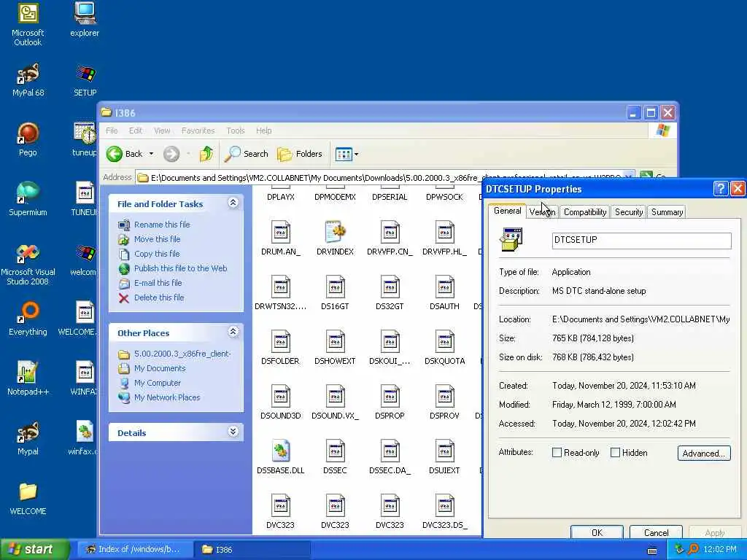Click the Up folder toolbar icon
747x560 pixels.
[206, 154]
